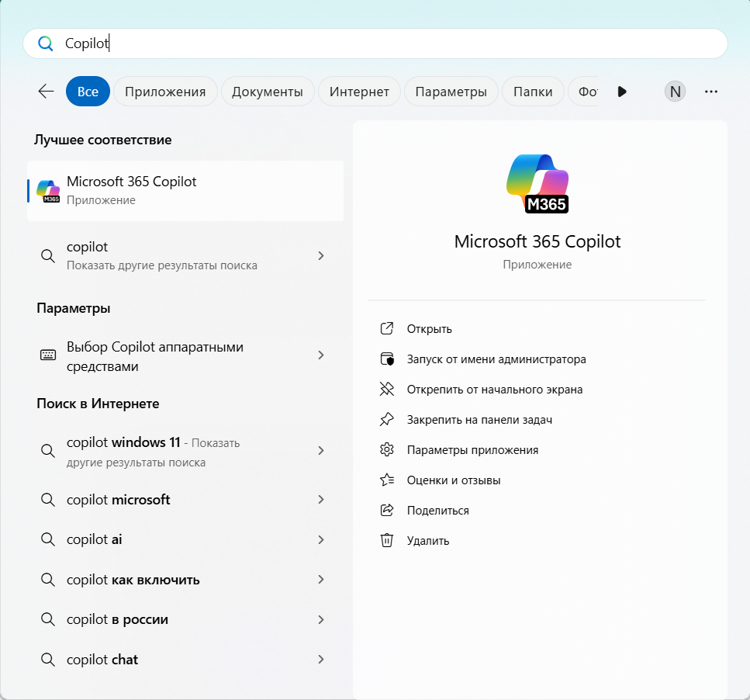The image size is (750, 700).
Task: Switch to the Документы tab
Action: point(268,92)
